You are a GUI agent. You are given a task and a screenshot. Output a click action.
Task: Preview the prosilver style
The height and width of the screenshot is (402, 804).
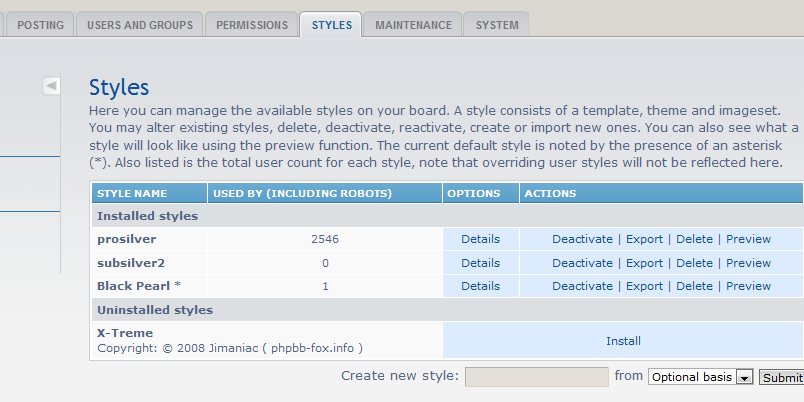pos(748,239)
